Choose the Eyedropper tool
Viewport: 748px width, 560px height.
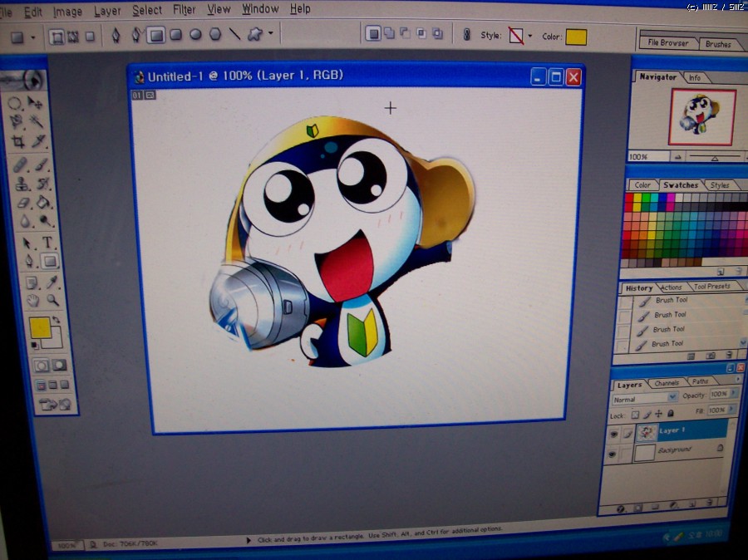coord(52,282)
